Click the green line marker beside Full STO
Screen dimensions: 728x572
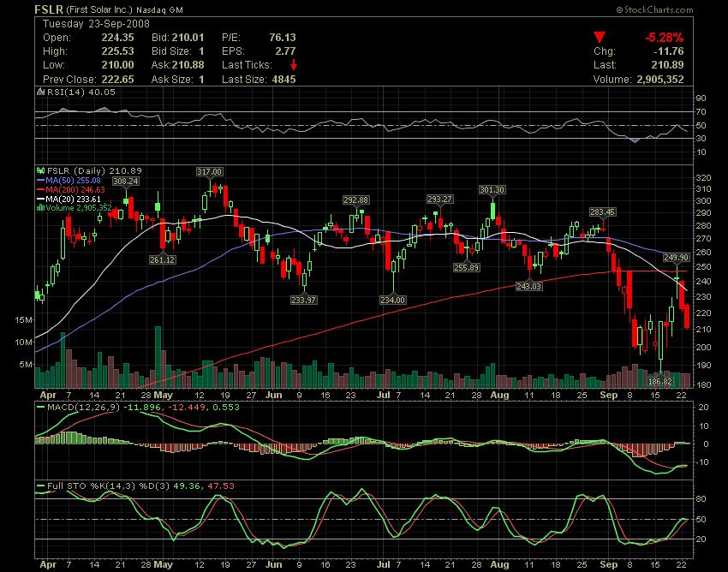(x=41, y=486)
